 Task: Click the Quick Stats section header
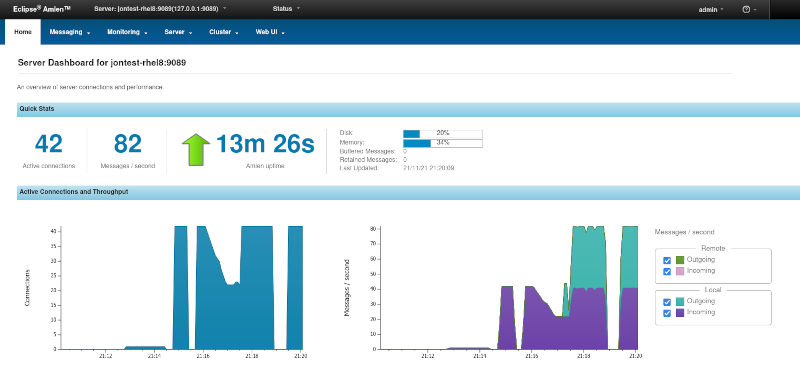click(408, 109)
